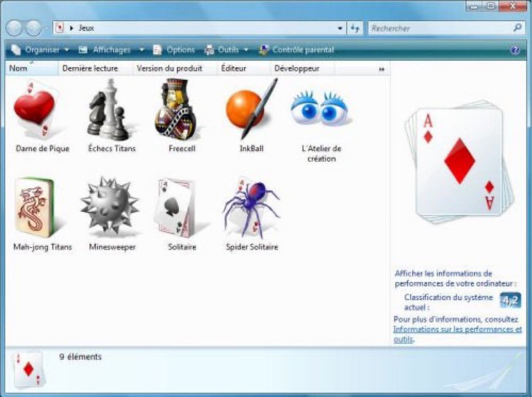The image size is (532, 397).
Task: Click the Freecell label text
Action: click(182, 149)
